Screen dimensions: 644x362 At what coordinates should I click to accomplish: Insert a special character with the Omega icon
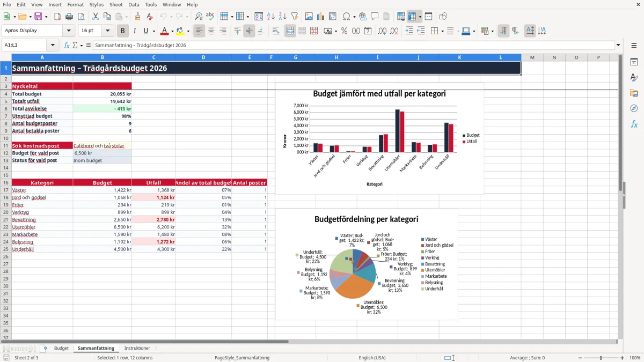coord(346,17)
